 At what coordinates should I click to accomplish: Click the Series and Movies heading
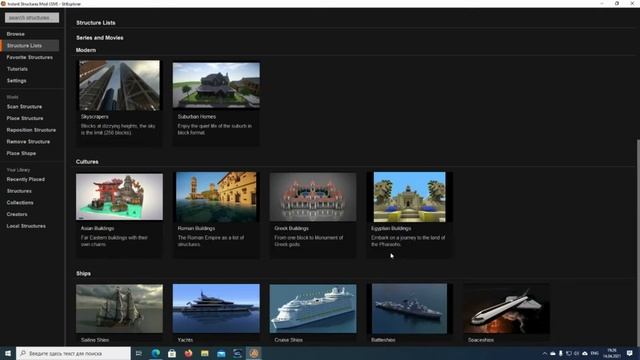pyautogui.click(x=100, y=38)
